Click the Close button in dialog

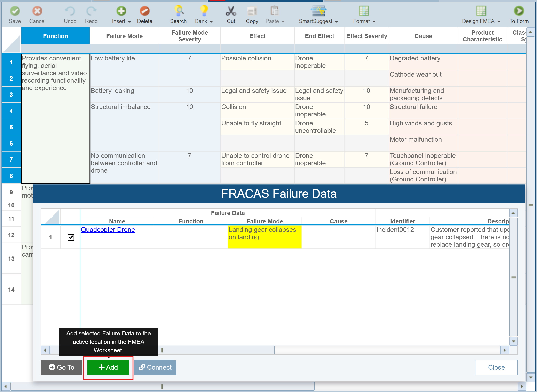point(496,367)
